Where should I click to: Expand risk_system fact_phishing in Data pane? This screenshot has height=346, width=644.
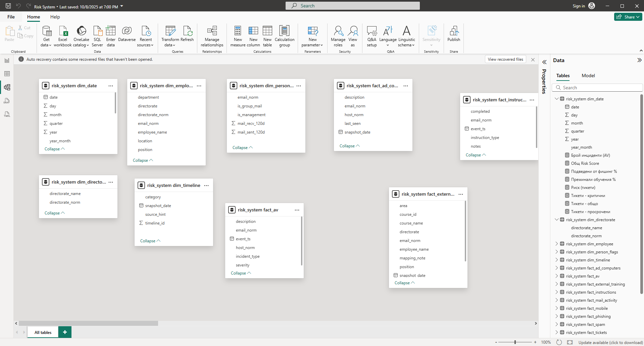(557, 316)
